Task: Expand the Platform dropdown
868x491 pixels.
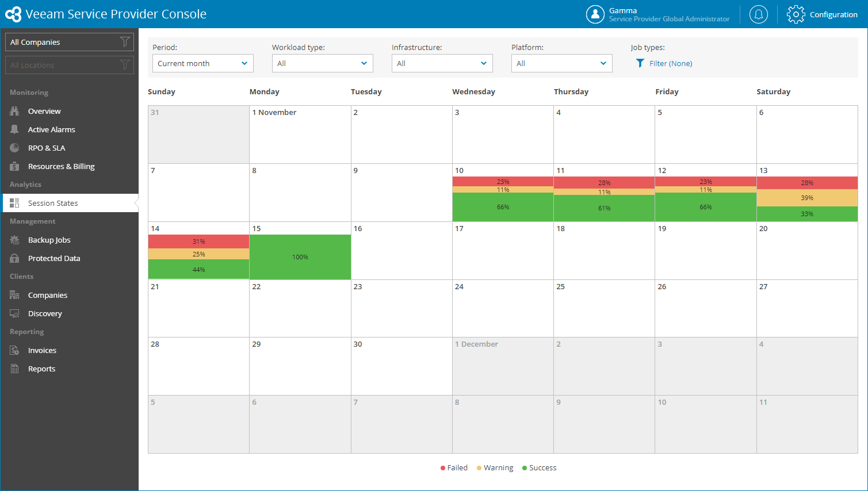Action: (562, 63)
